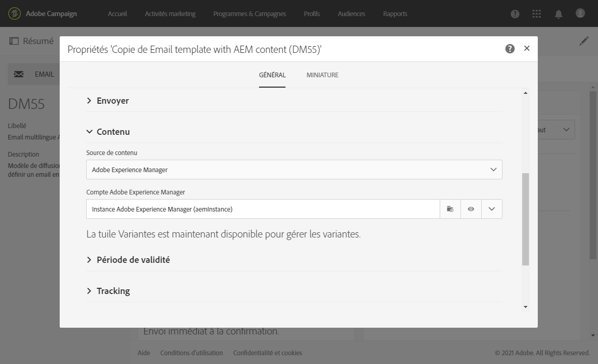Open the Compte Adobe Experience Manager dropdown arrow
The height and width of the screenshot is (364, 598).
[x=492, y=209]
